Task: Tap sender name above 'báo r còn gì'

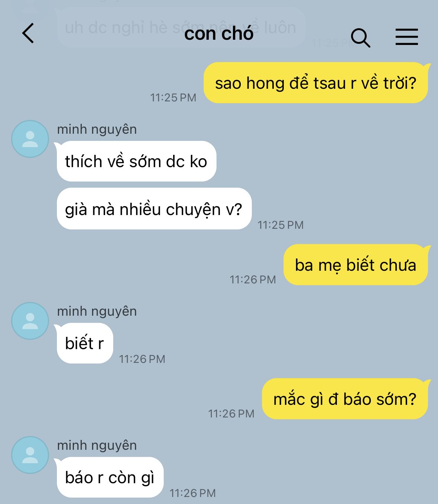Action: coord(97,445)
